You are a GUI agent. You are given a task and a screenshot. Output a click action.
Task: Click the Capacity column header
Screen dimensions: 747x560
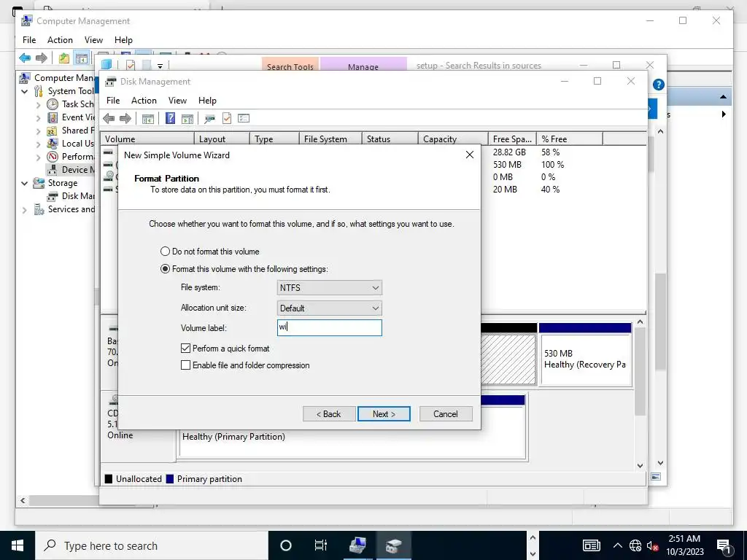[x=452, y=139]
